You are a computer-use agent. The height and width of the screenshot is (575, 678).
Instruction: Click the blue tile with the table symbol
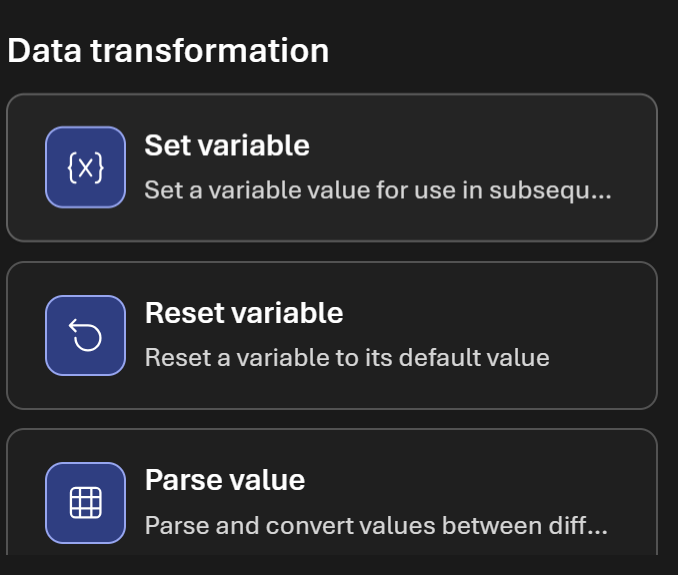85,502
